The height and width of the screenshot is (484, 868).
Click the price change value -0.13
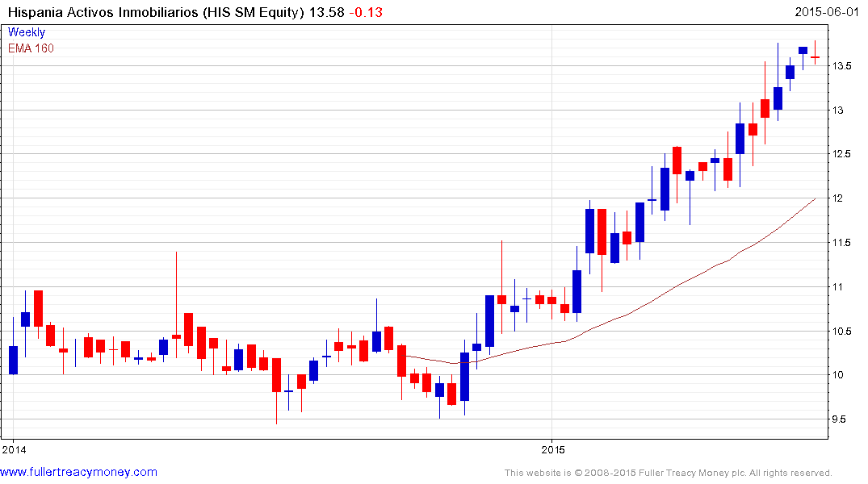point(366,12)
